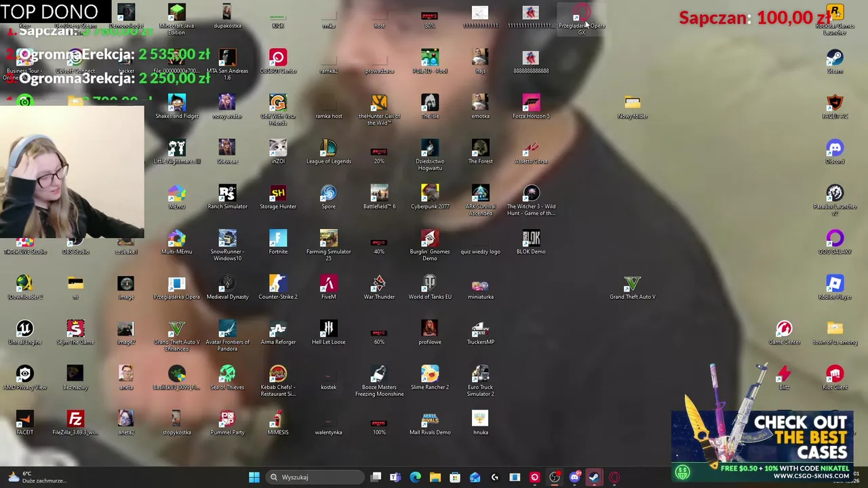
Task: Launch Sea of Thieves shortcut
Action: click(x=227, y=378)
